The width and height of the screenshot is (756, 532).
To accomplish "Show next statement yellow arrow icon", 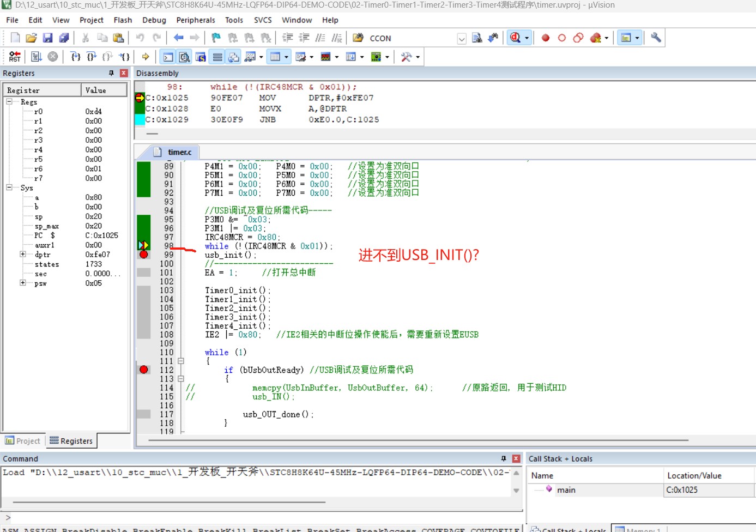I will pos(146,57).
